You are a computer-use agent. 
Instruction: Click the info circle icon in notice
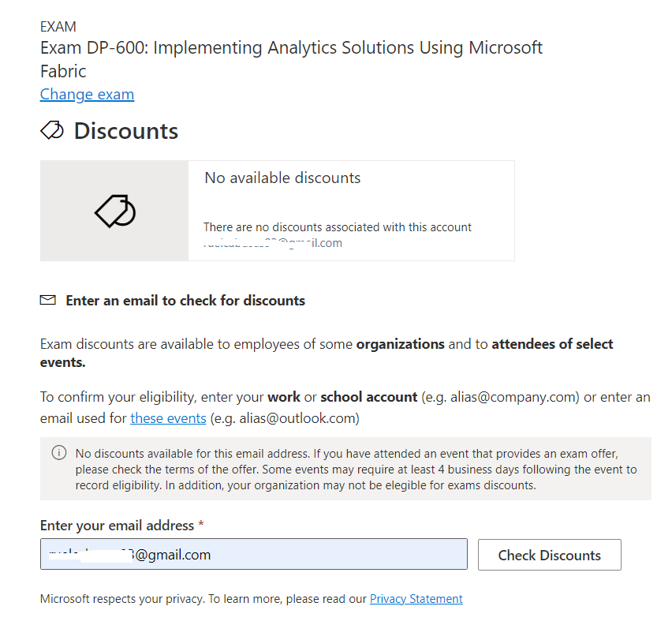[59, 453]
